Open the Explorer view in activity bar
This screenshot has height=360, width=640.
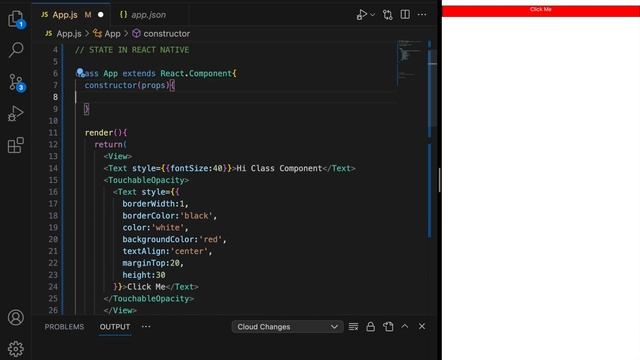pyautogui.click(x=16, y=19)
